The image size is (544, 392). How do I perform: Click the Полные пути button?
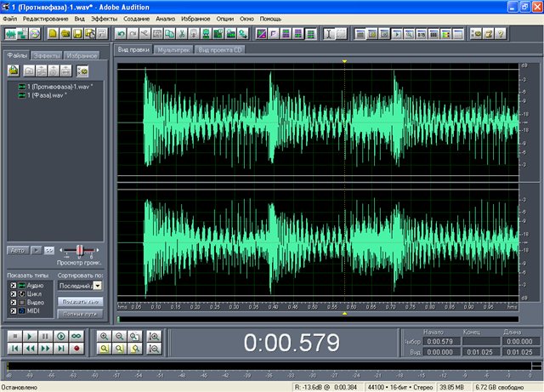click(x=79, y=315)
